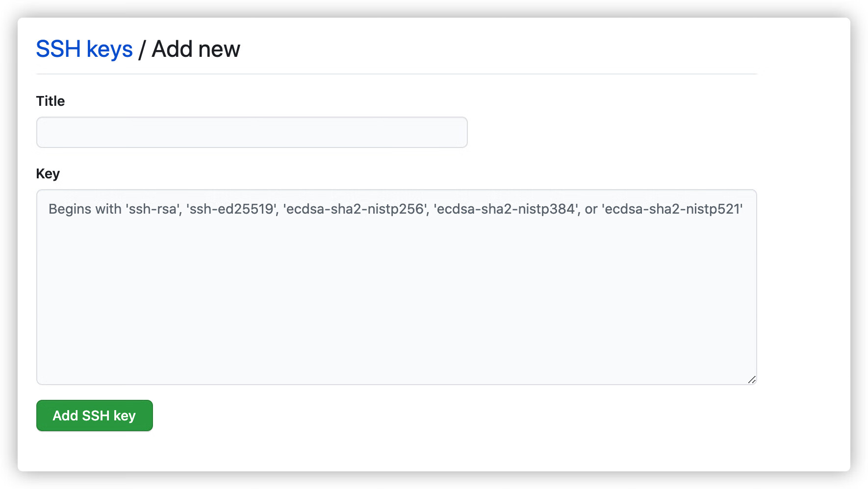
Task: Click the 'Add new' heading text
Action: pos(196,49)
